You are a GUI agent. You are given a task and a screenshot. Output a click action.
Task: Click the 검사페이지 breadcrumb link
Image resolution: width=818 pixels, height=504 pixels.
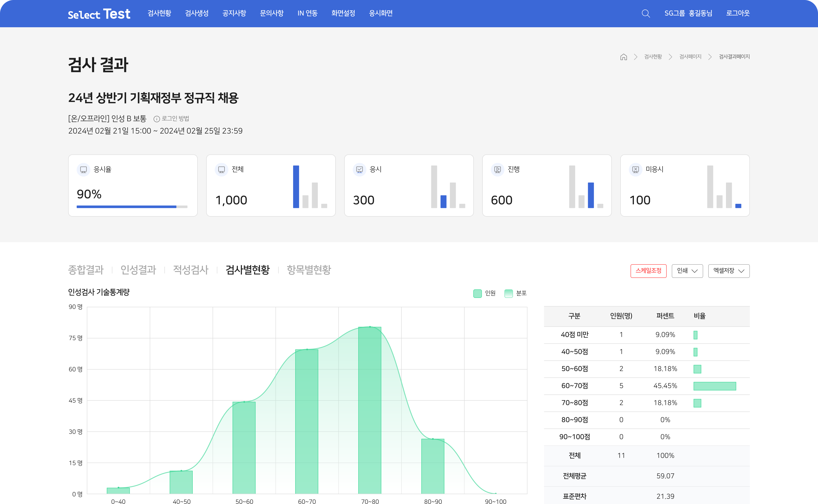[x=690, y=57]
